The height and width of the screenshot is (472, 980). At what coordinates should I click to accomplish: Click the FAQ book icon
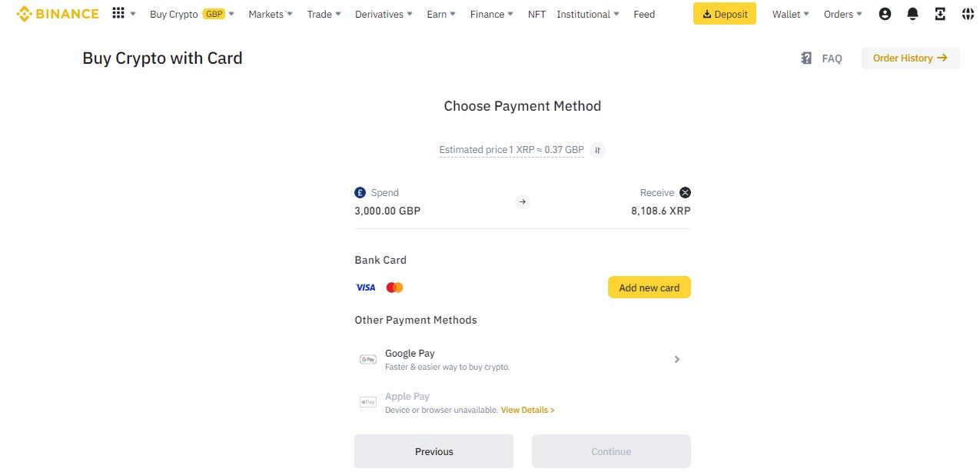tap(806, 58)
